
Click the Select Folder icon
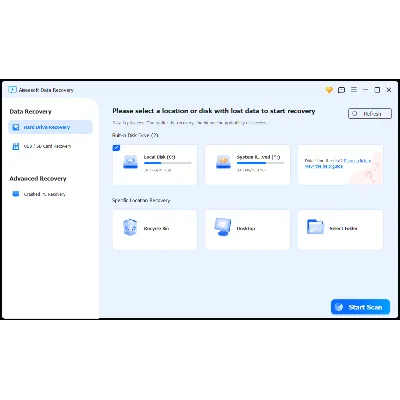(x=315, y=227)
